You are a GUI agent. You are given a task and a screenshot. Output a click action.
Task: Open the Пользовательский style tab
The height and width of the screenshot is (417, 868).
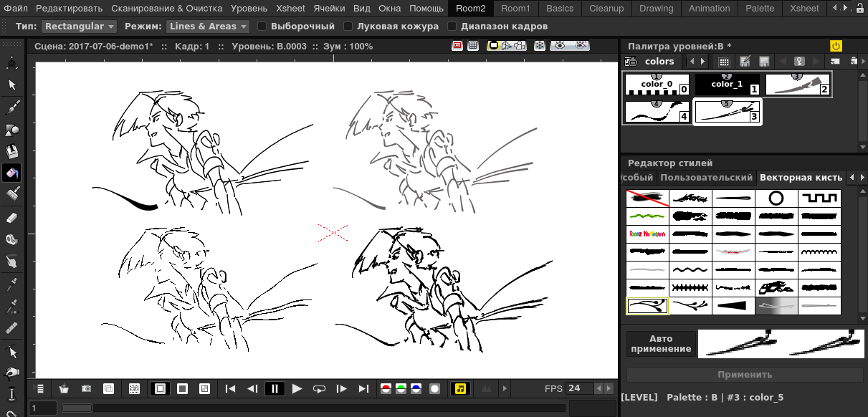(x=707, y=177)
